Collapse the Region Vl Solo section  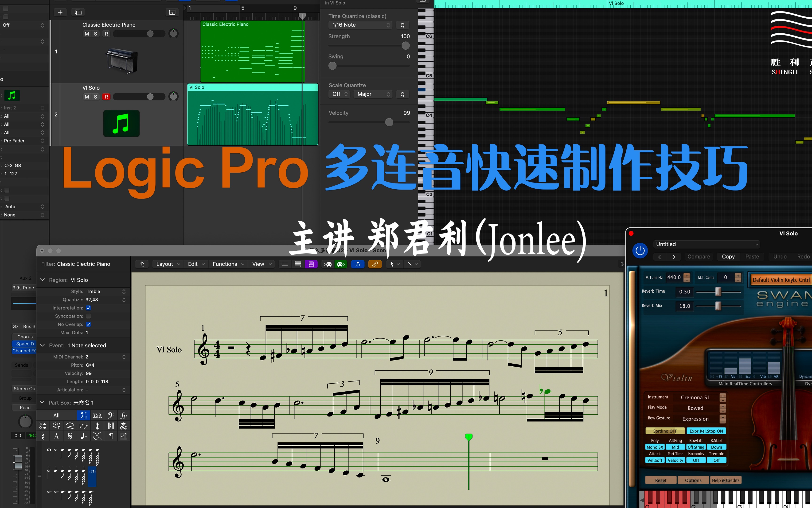click(42, 280)
